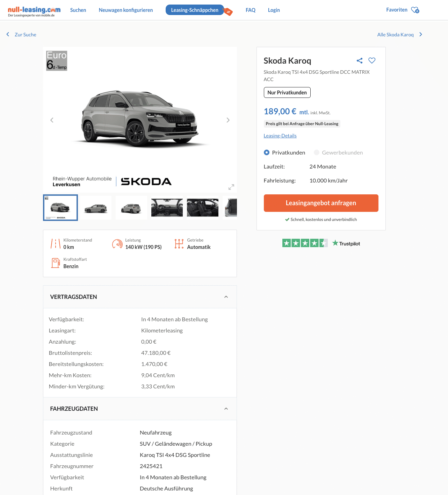Click the null-leasing.com logo
Viewport: 448px width, 495px height.
click(34, 11)
